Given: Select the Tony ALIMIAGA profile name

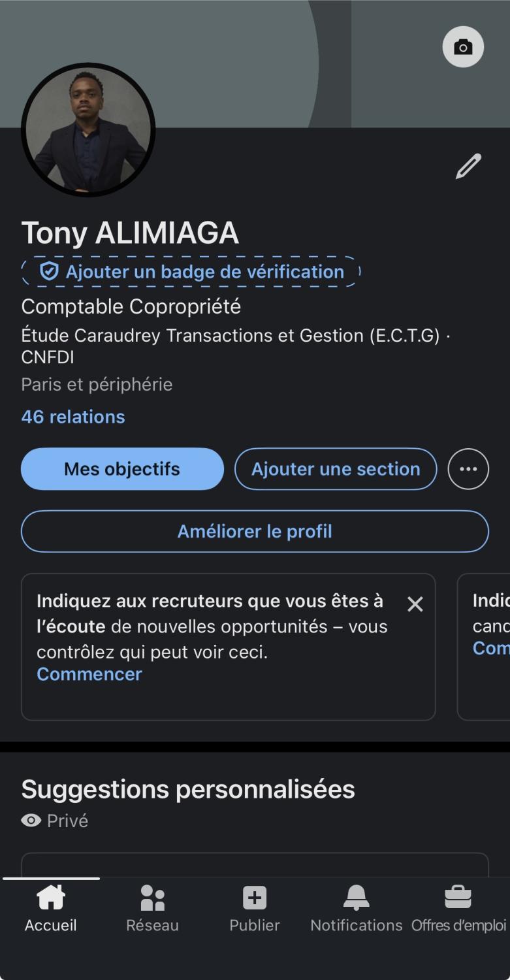Looking at the screenshot, I should tap(130, 233).
